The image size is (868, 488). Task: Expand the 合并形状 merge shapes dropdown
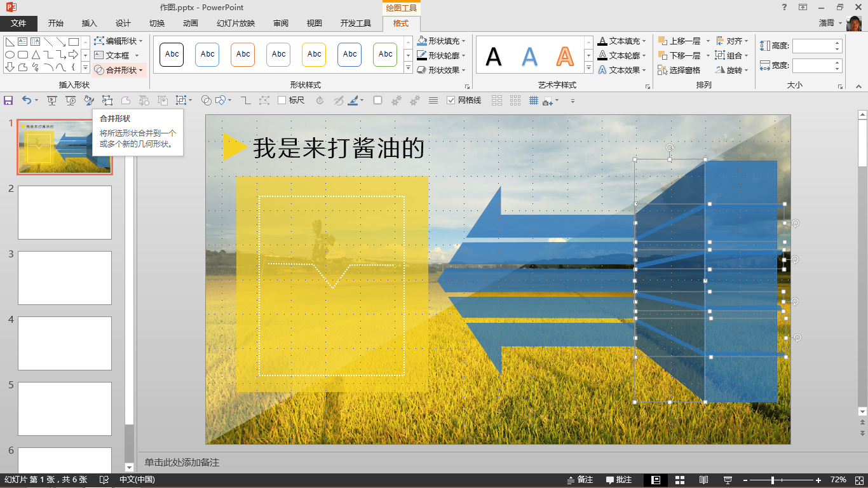pyautogui.click(x=120, y=70)
